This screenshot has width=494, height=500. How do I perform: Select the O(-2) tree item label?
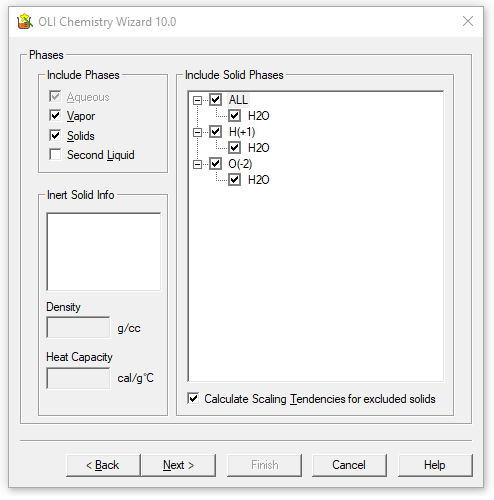coord(240,164)
